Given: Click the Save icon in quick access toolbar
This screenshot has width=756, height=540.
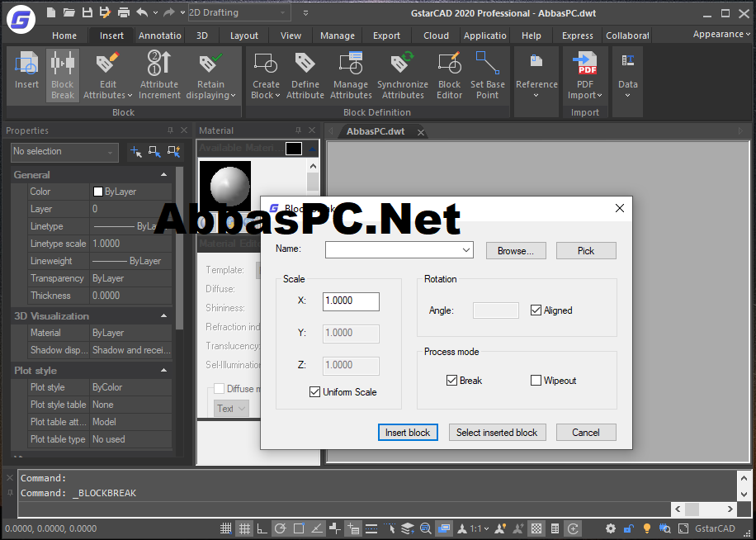Looking at the screenshot, I should point(87,12).
